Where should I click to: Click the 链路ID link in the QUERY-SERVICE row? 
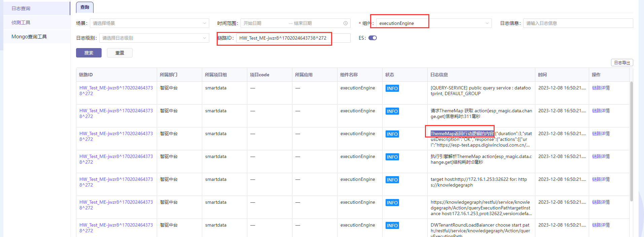116,91
